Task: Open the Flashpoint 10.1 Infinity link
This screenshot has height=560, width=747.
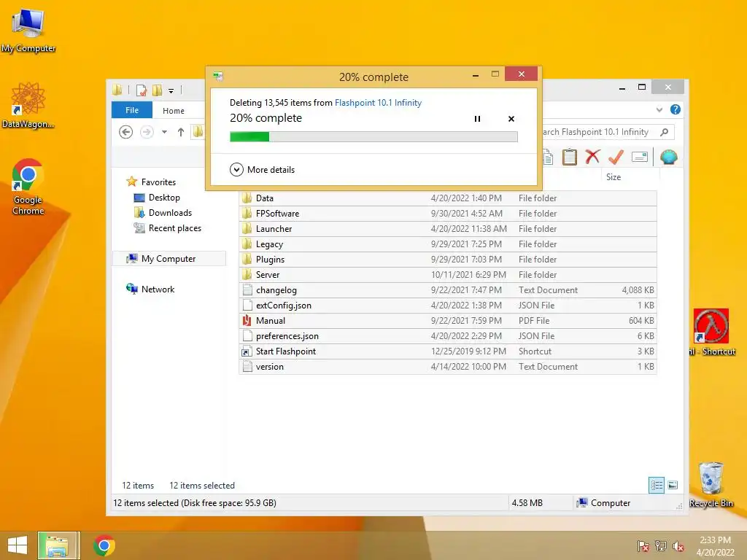Action: click(378, 102)
